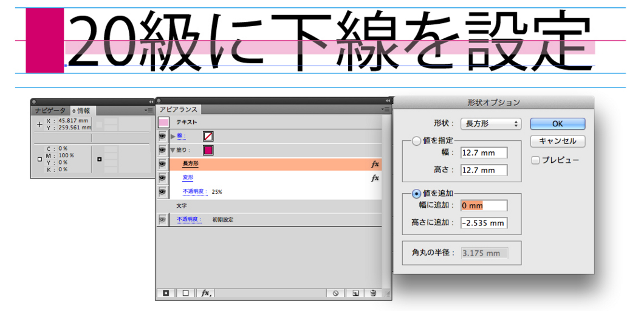Click the 角丸の半径 3.175 mm field
This screenshot has width=644, height=311.
484,253
